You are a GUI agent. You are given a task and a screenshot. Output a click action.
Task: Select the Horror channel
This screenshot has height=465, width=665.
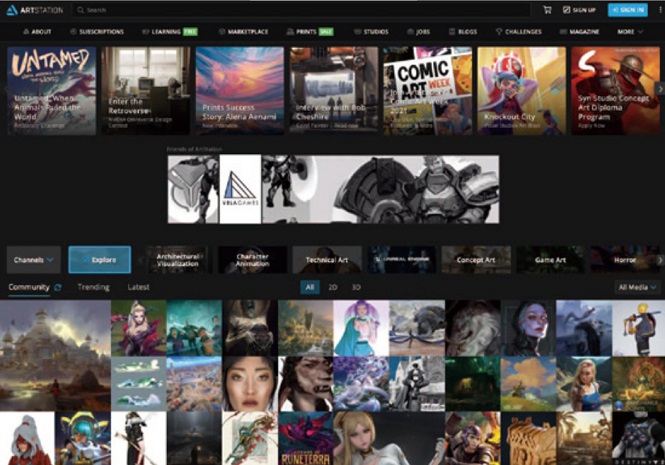pos(625,260)
